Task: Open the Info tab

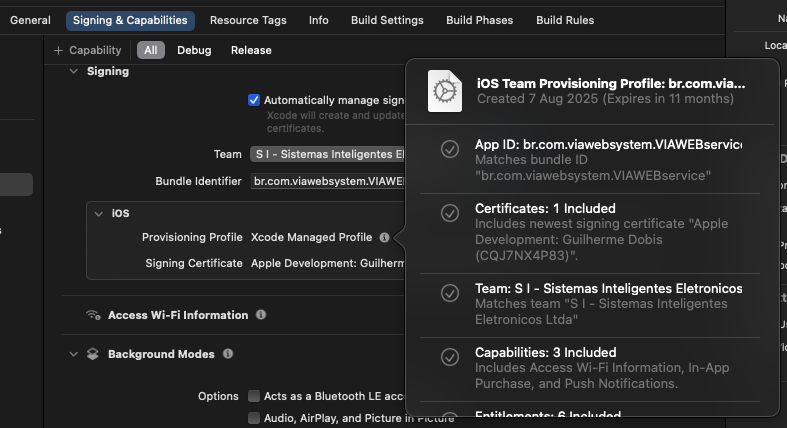Action: [x=319, y=21]
